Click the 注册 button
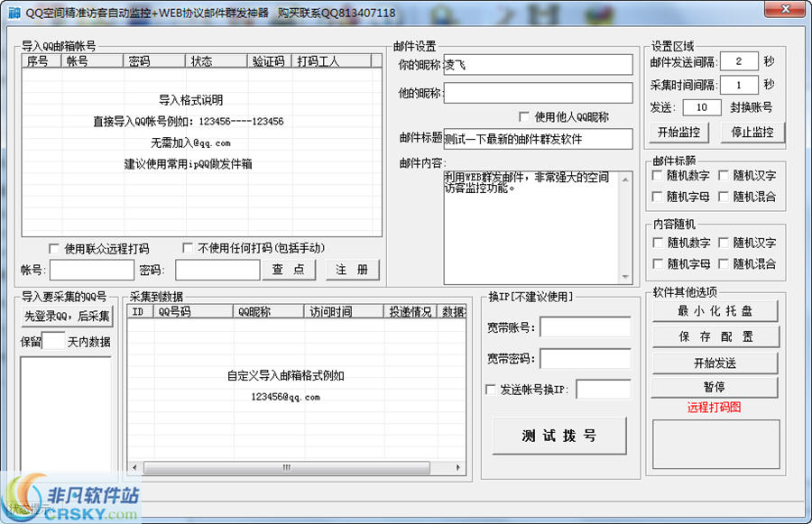The width and height of the screenshot is (812, 524). [352, 270]
